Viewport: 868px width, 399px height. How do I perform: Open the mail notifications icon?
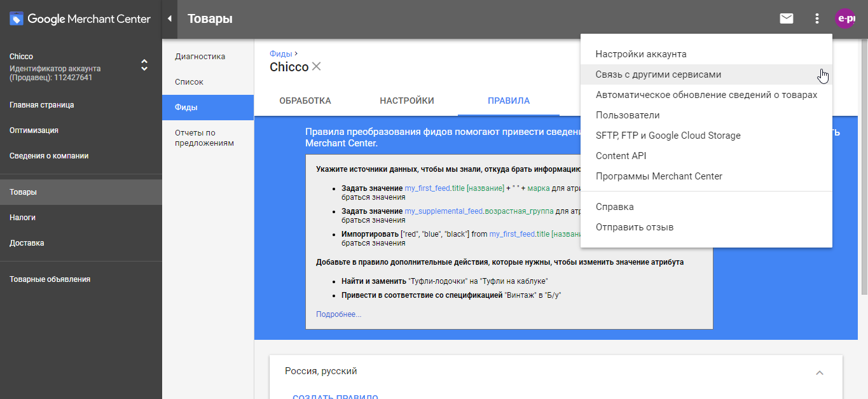click(787, 18)
